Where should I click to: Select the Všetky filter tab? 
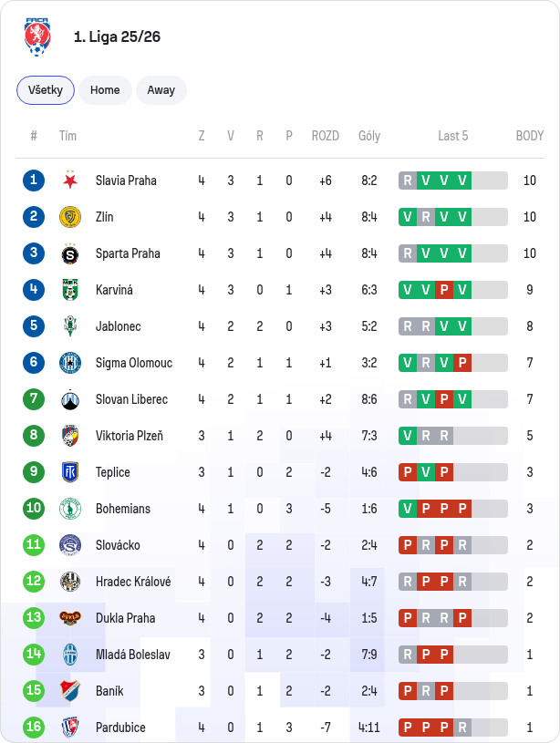(46, 90)
